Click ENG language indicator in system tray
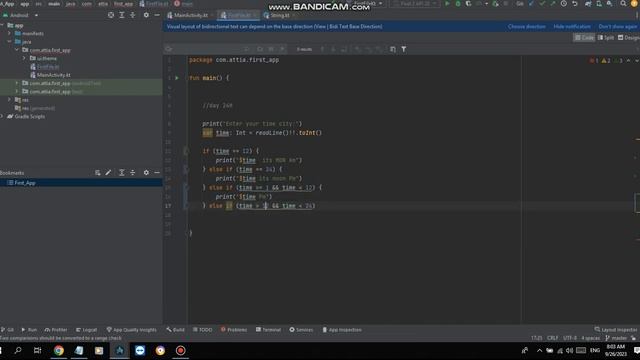 [x=595, y=351]
